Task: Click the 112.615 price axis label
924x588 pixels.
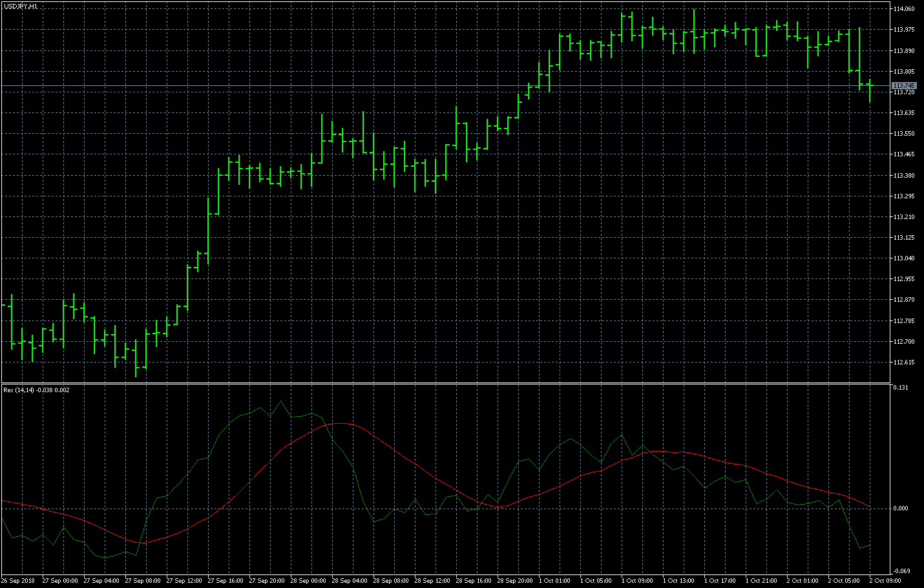Action: 903,362
